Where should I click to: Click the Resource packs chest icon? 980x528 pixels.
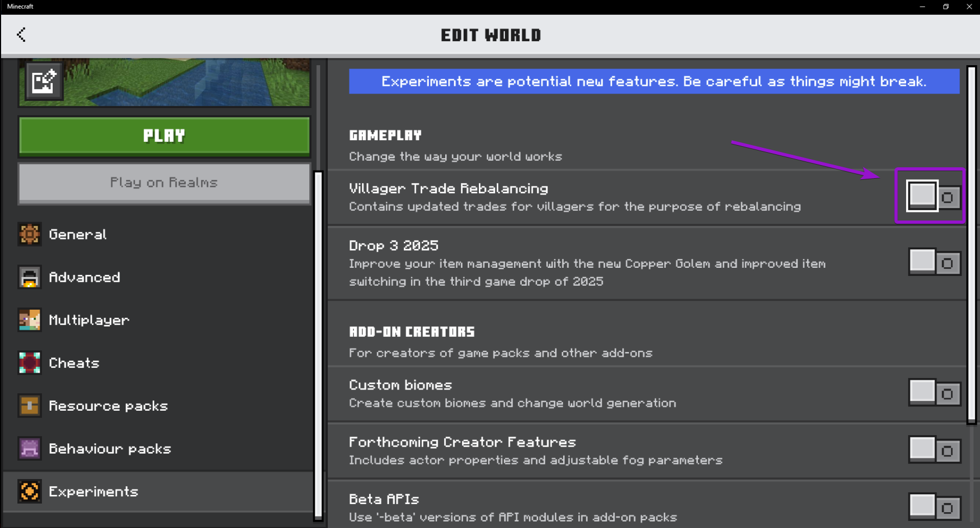click(x=29, y=406)
